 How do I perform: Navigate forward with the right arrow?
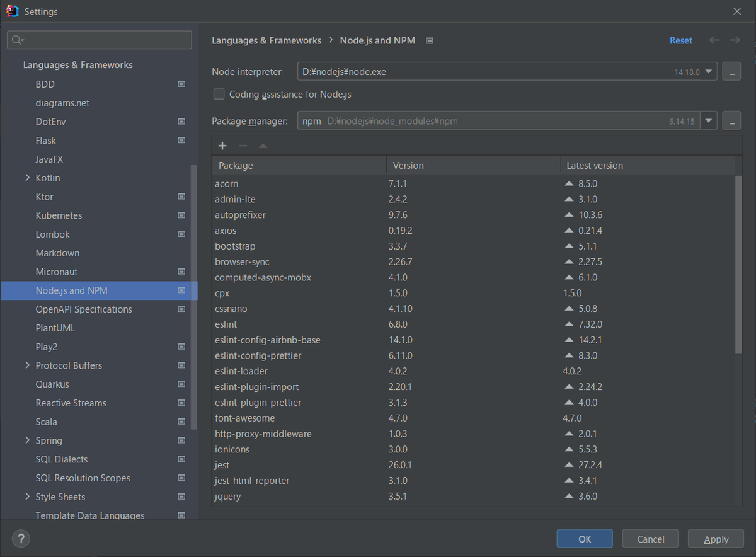[x=735, y=40]
